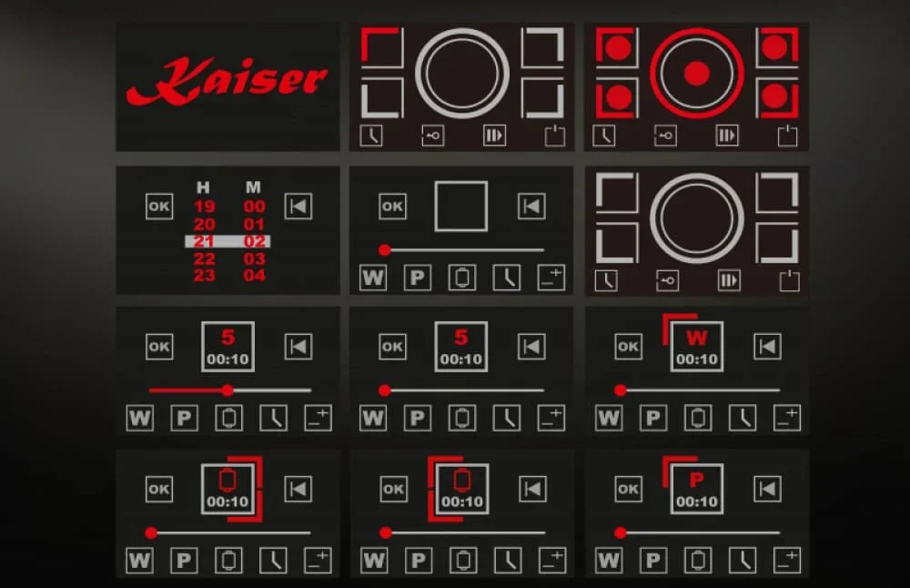Click timer clock icon under single red-corner burner panel
Image resolution: width=910 pixels, height=588 pixels.
[372, 136]
